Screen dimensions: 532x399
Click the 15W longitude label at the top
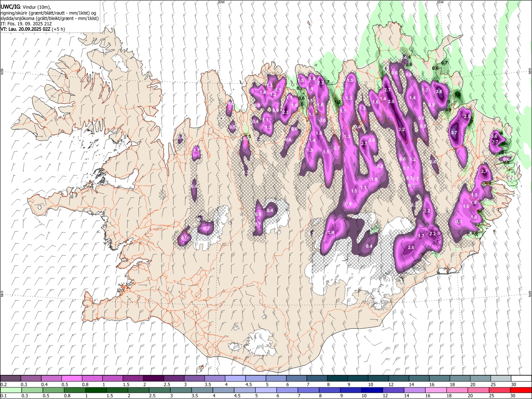[440, 2]
